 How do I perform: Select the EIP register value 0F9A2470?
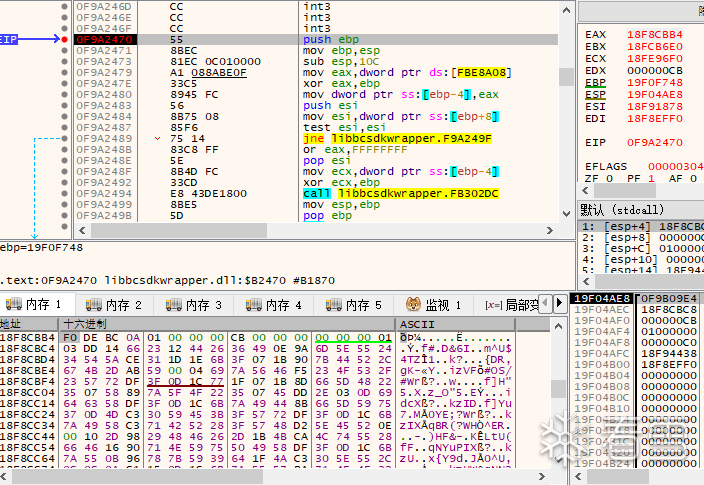655,143
